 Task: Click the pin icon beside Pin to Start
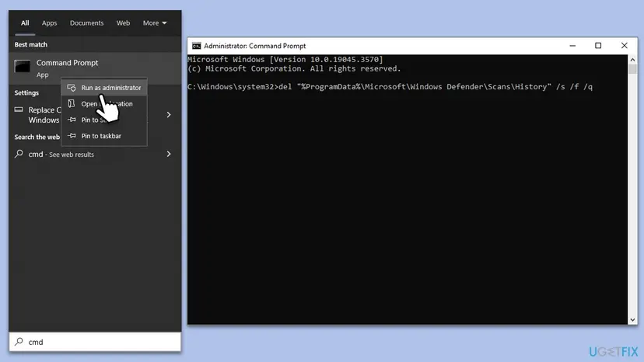(x=72, y=120)
